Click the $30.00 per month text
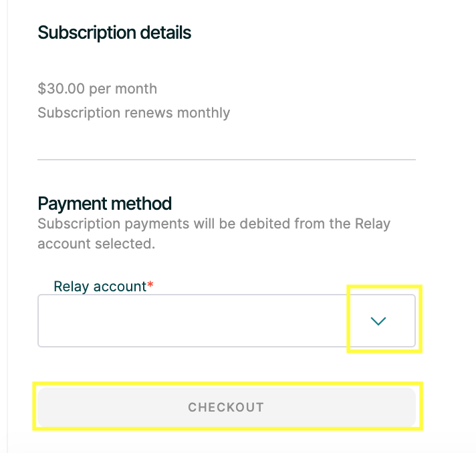 98,89
